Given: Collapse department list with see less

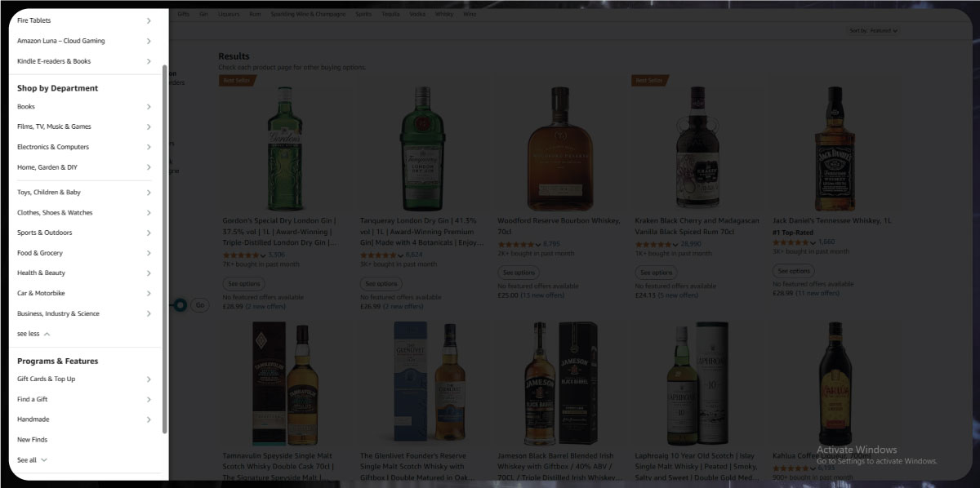Looking at the screenshot, I should click(x=33, y=334).
